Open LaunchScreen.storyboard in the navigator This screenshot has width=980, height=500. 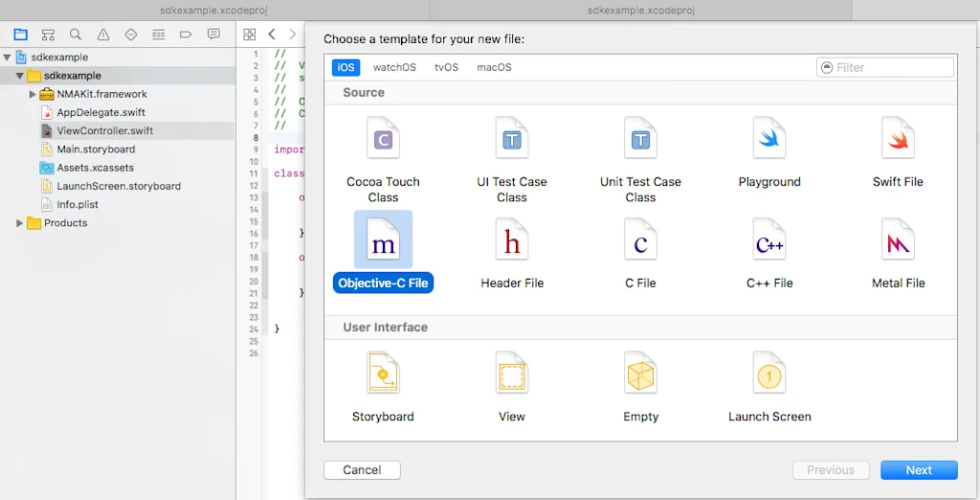coord(119,186)
